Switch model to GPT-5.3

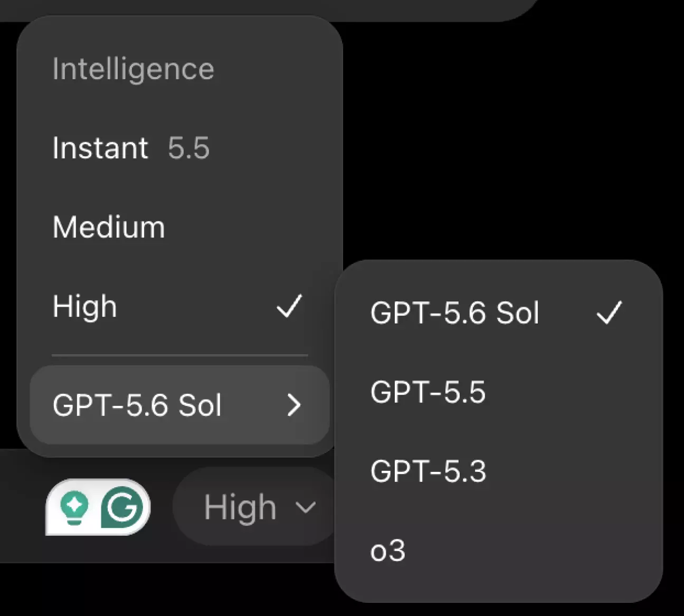click(x=498, y=471)
